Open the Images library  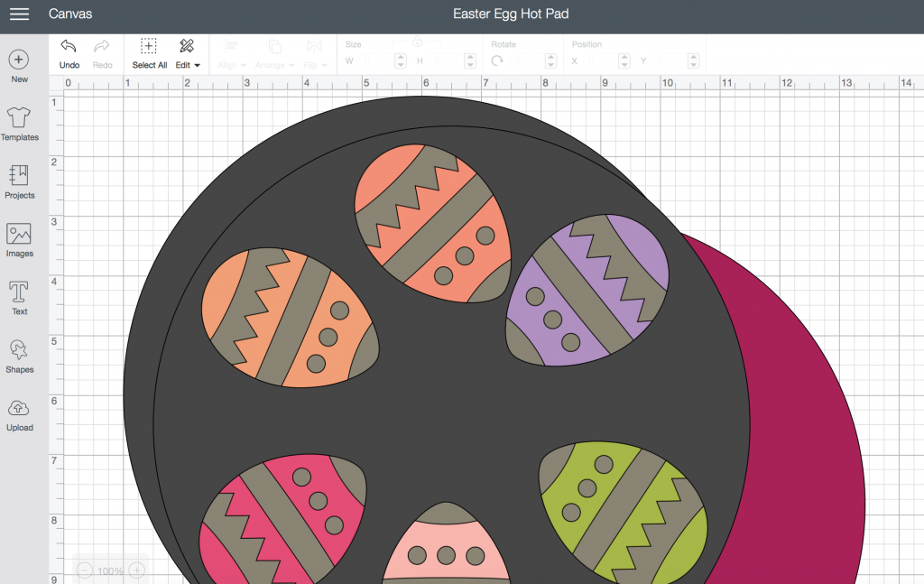pos(19,240)
